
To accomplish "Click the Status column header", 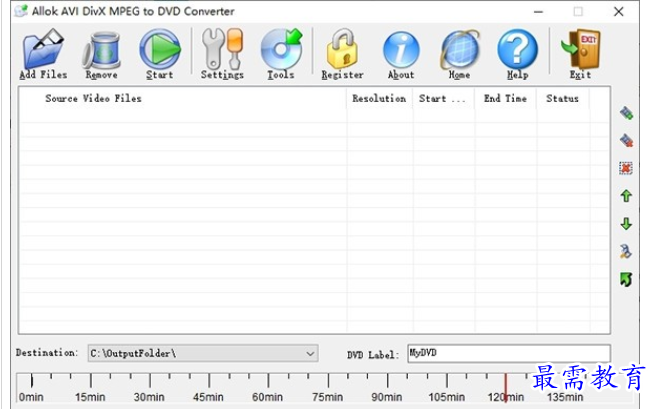I will [x=563, y=99].
